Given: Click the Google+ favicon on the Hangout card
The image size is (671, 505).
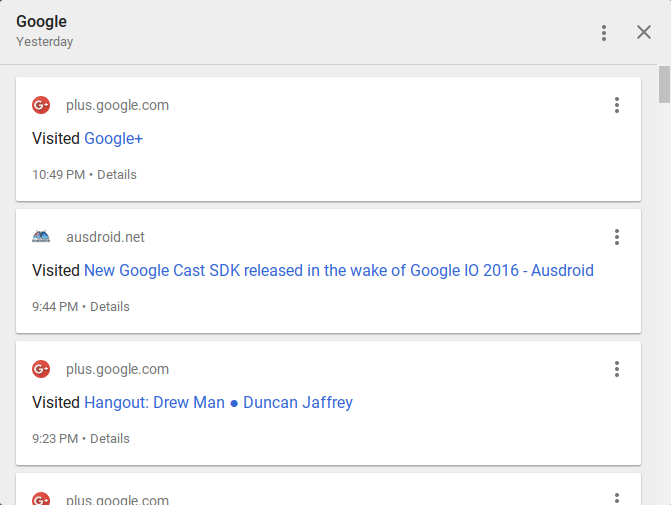Looking at the screenshot, I should [x=41, y=369].
